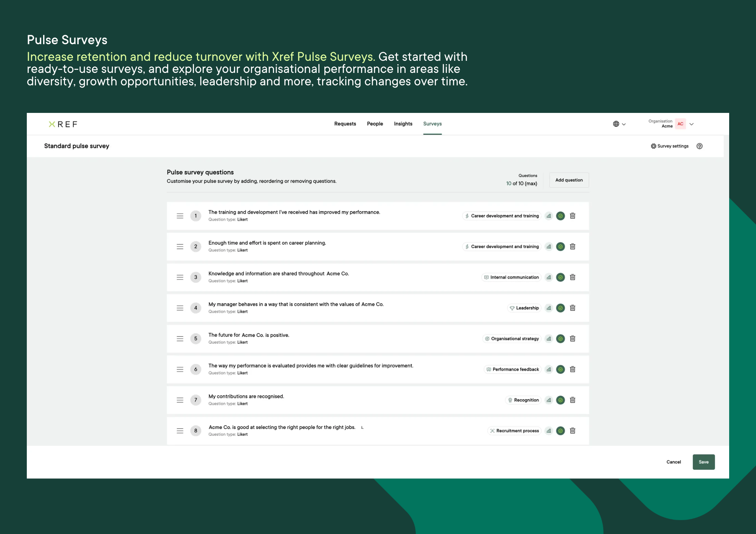Click trash icon for question 8

tap(573, 431)
